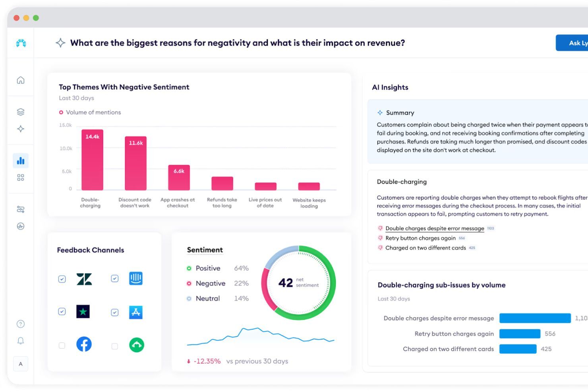Screen dimensions: 588x392
Task: Click the App Store channel logo
Action: coord(136,312)
